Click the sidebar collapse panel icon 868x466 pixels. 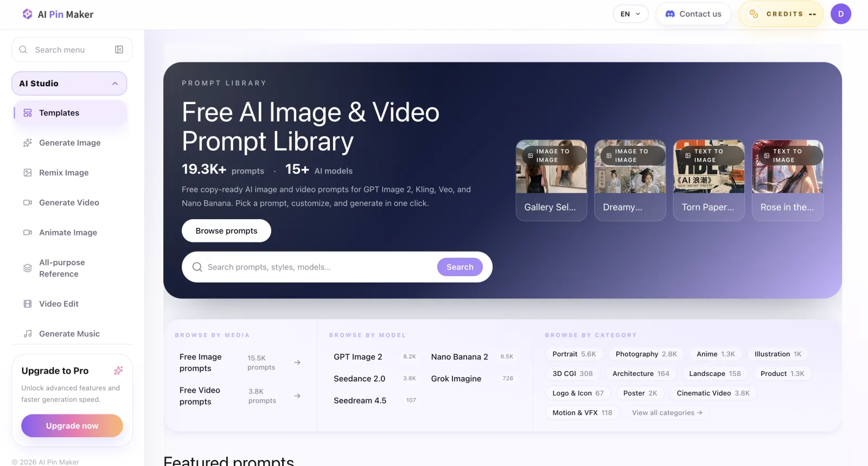119,50
